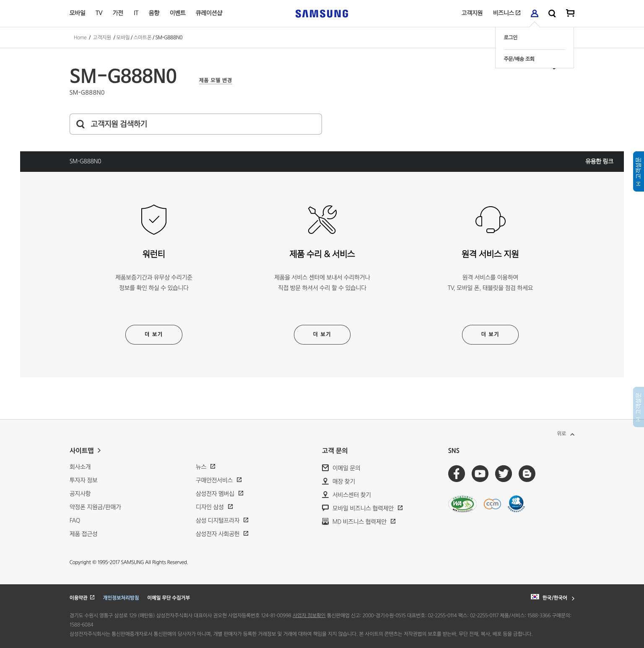This screenshot has height=648, width=644.
Task: Click 제품 모델 변경 link
Action: click(x=216, y=80)
